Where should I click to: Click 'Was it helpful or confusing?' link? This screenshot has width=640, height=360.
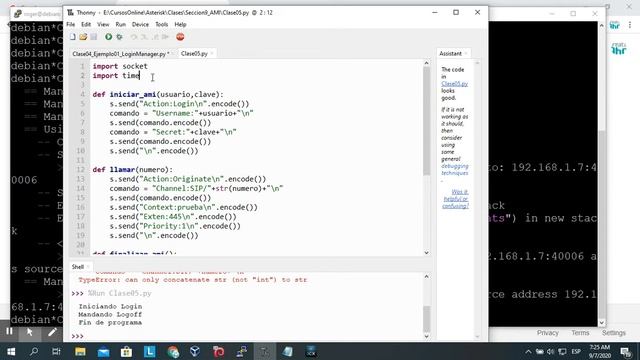(x=456, y=199)
